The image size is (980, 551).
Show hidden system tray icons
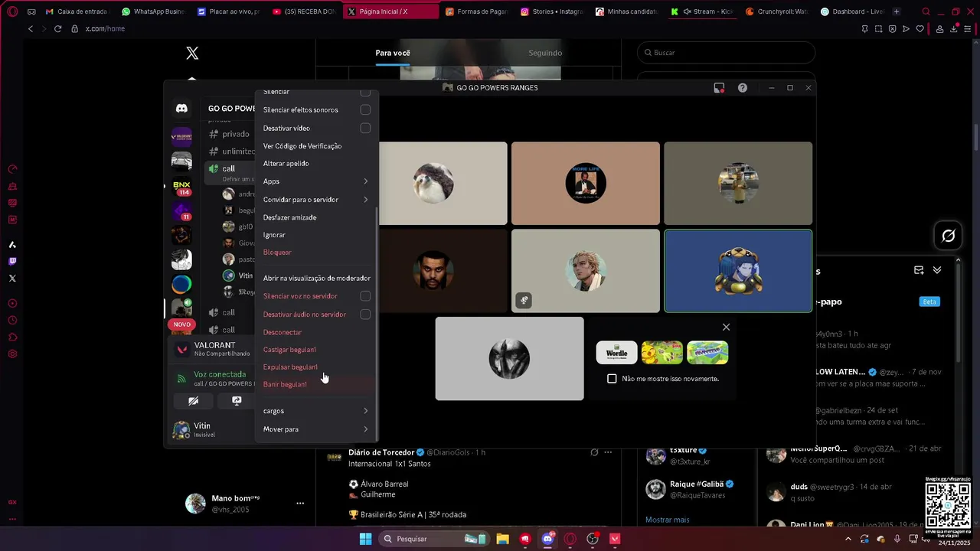850,539
